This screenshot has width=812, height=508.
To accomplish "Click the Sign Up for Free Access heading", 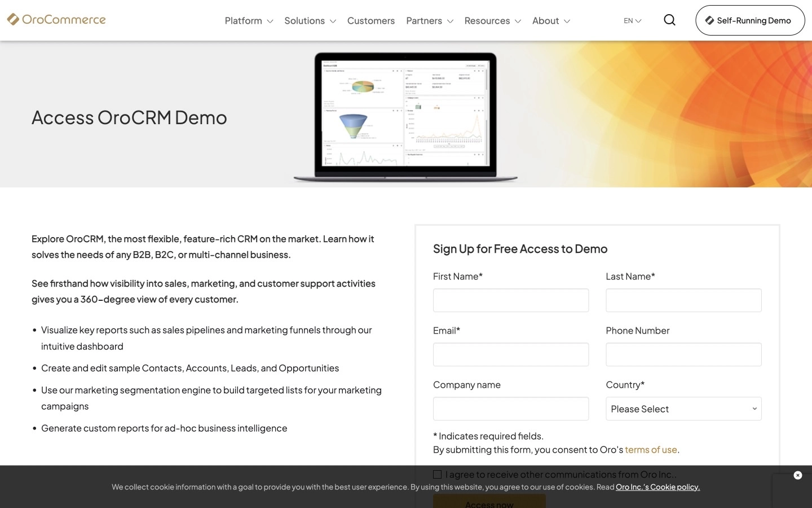I will tap(520, 249).
